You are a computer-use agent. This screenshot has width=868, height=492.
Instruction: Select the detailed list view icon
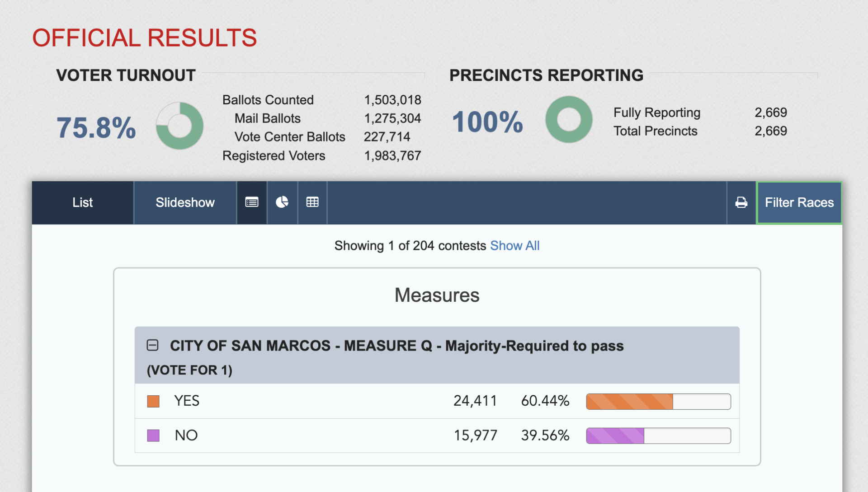252,202
